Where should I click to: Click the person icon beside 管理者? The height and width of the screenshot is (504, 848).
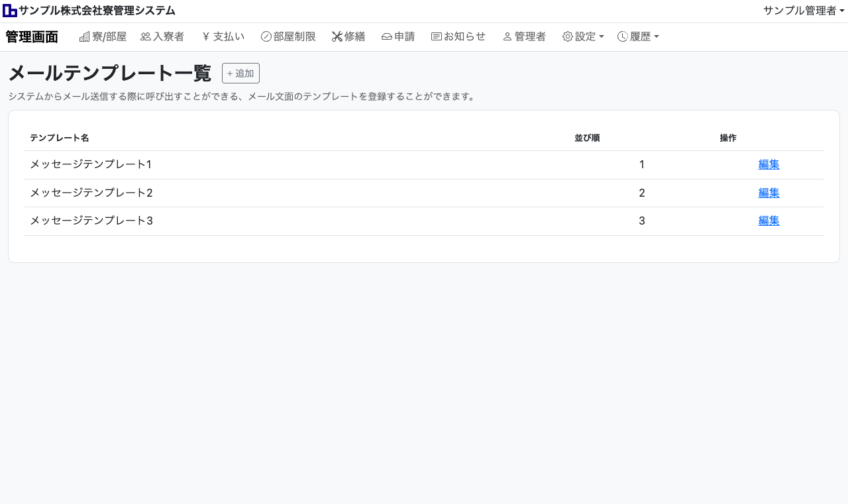coord(507,37)
